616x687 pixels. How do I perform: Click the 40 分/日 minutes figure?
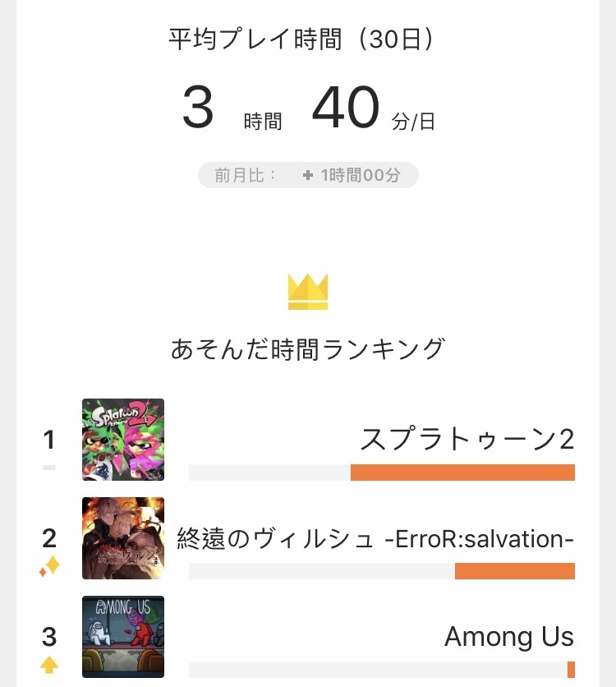tap(374, 108)
